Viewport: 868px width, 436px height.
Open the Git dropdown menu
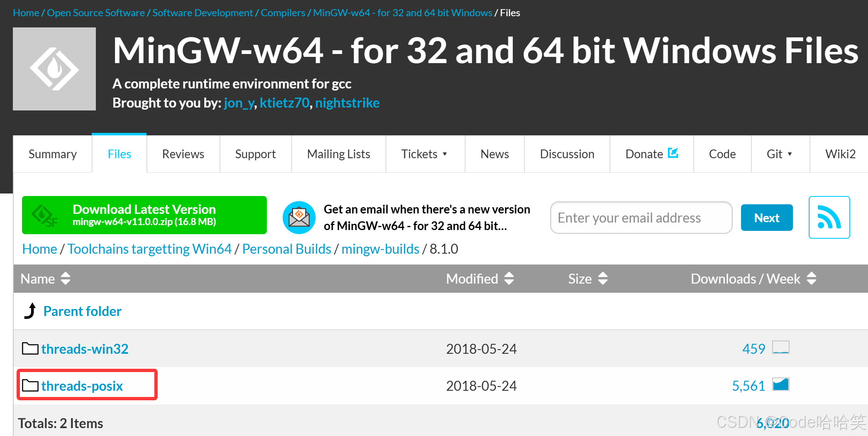click(x=780, y=154)
